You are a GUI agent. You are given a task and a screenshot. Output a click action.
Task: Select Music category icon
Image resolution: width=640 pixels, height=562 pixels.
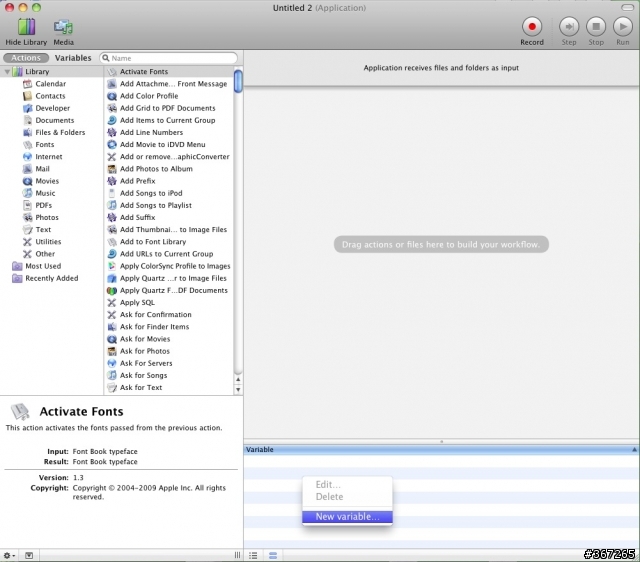tap(27, 193)
